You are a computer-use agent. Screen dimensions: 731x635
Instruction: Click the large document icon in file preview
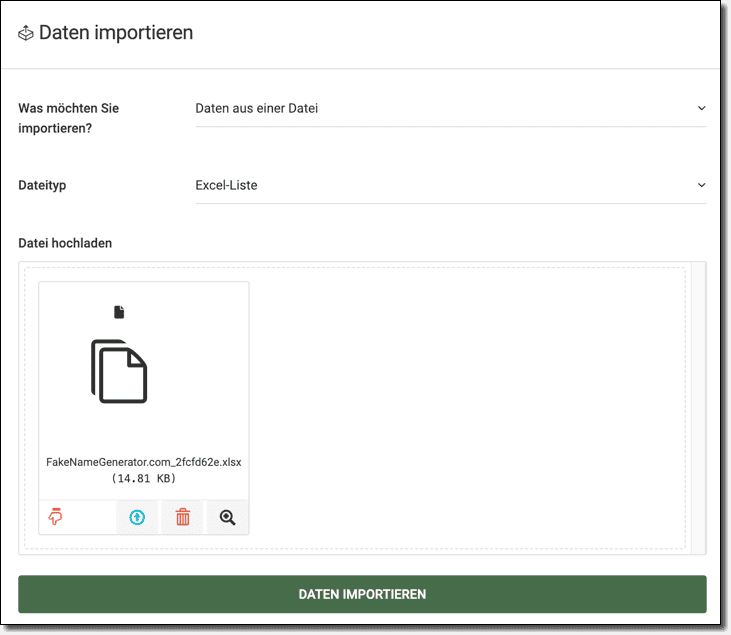click(119, 371)
